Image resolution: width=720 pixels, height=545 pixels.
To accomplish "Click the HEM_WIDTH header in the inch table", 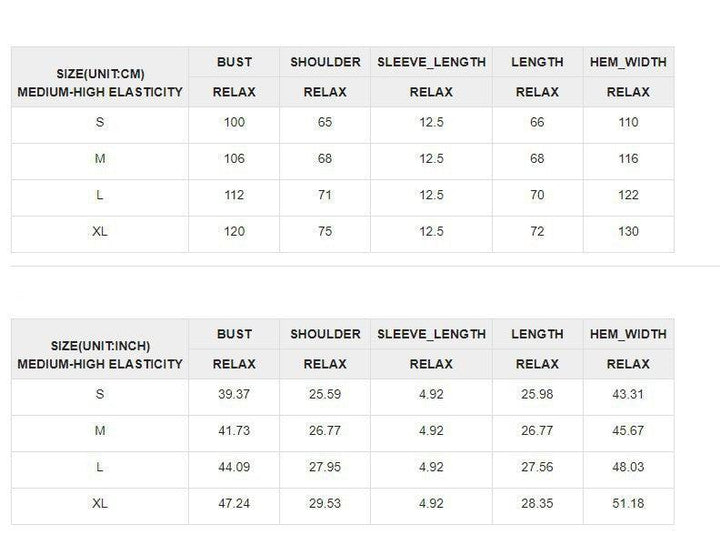I will tap(628, 334).
